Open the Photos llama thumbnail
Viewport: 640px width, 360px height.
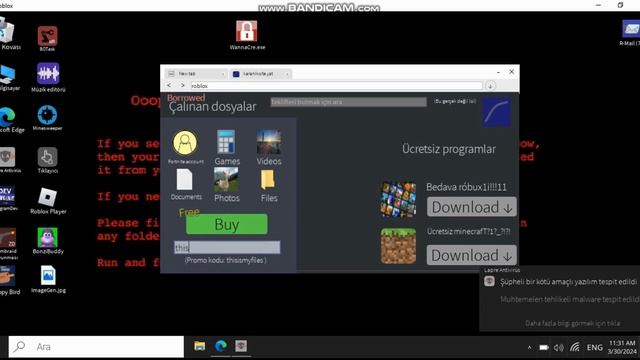(226, 180)
